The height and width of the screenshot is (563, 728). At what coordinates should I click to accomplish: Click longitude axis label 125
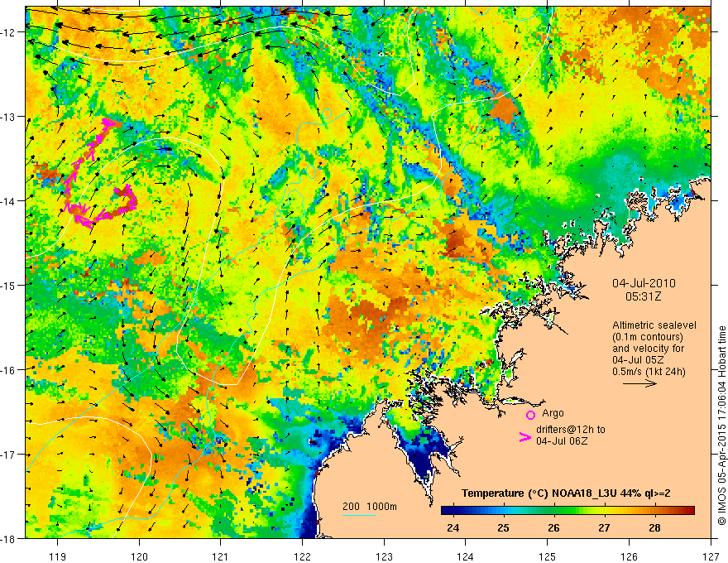[x=548, y=556]
